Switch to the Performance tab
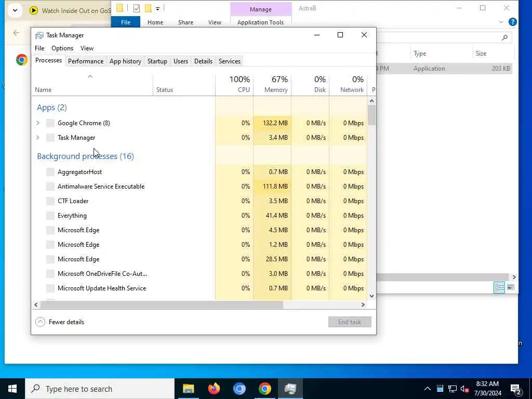 [86, 61]
